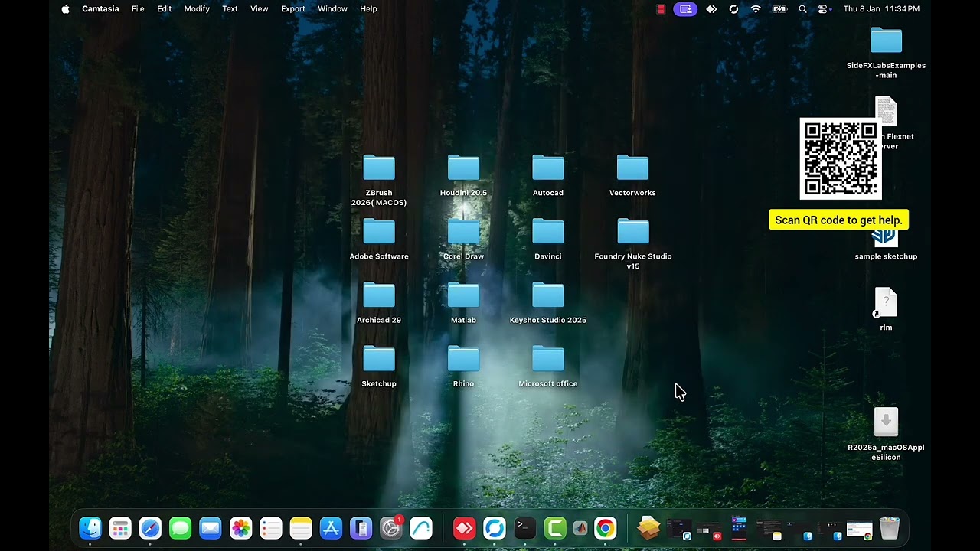Select the Adobe Software folder
The image size is (980, 551).
tap(379, 232)
